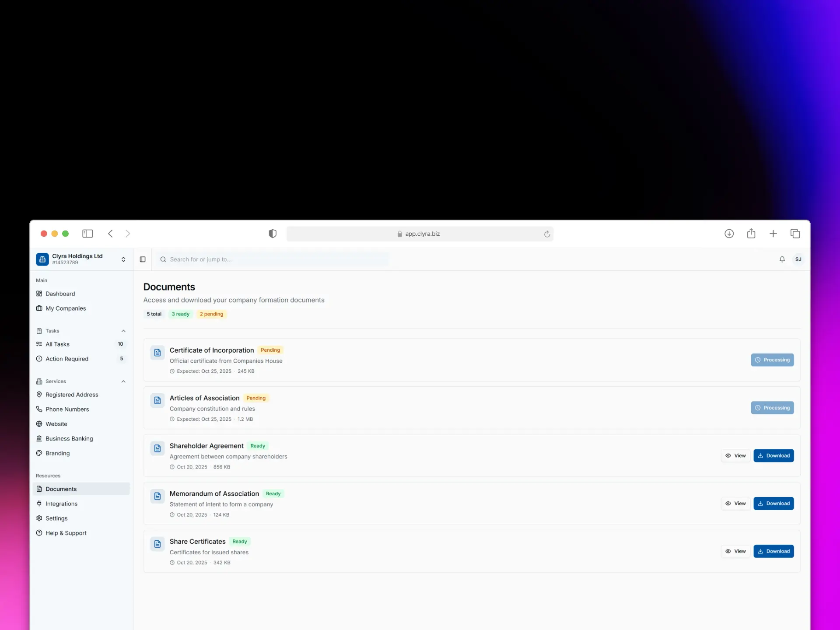Download the Share Certificates document

pos(773,551)
